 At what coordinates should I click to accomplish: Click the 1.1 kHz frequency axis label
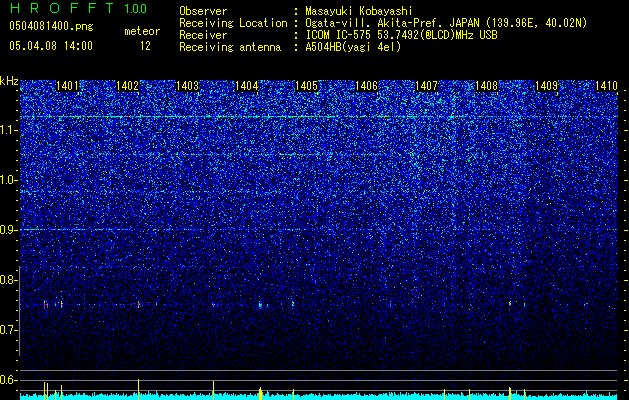(9, 130)
